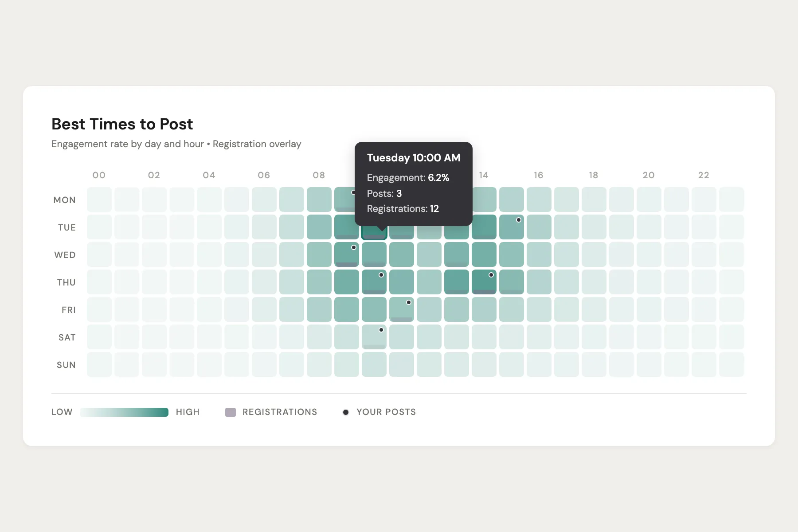The width and height of the screenshot is (798, 532).
Task: Click the 16 hour column label
Action: coord(539,175)
